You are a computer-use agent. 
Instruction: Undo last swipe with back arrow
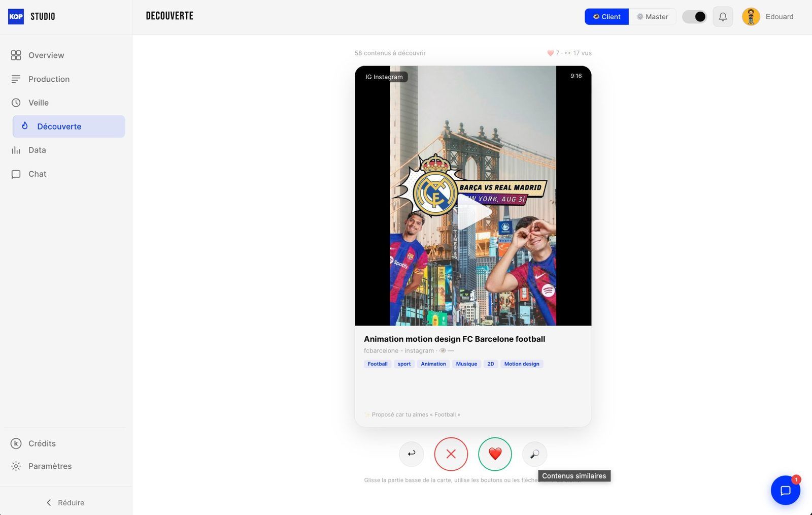(412, 454)
